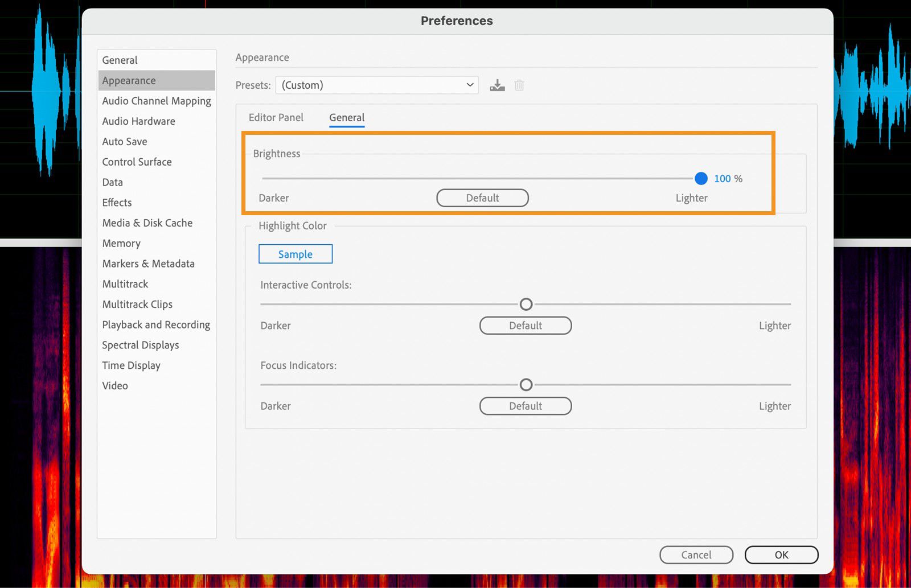
Task: Reset Focus Indicators to Default
Action: (525, 406)
